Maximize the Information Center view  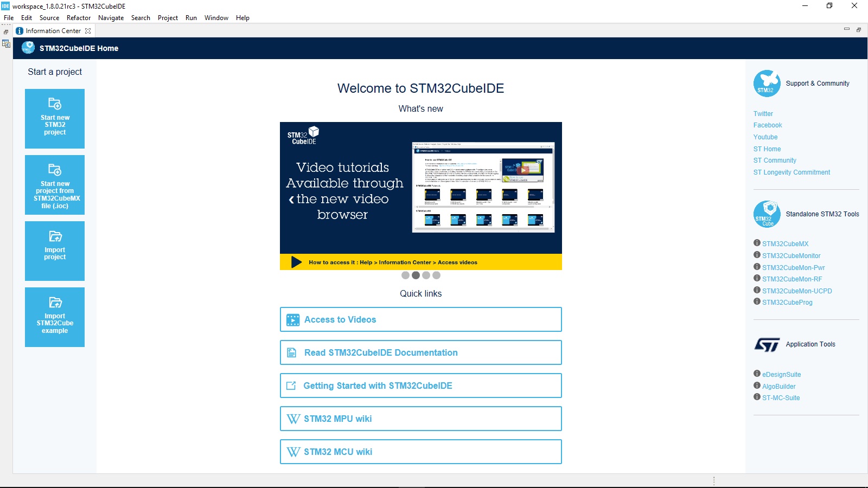coord(858,30)
